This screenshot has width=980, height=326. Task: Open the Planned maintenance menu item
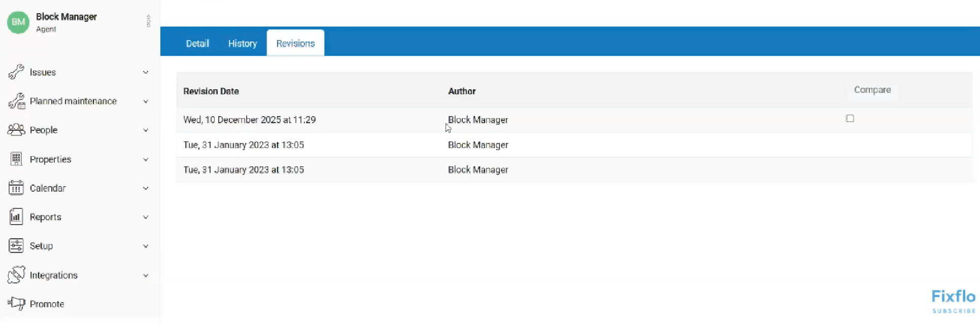point(73,101)
